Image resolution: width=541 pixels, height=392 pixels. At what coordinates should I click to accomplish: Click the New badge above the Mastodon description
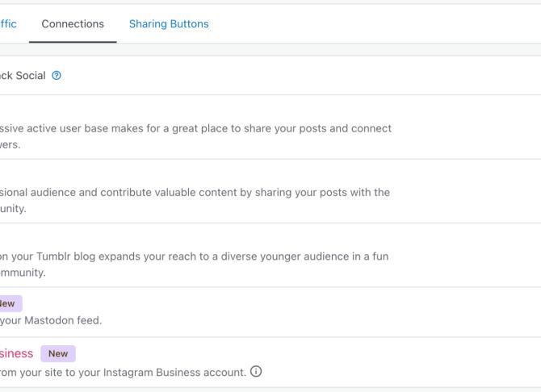click(x=8, y=303)
